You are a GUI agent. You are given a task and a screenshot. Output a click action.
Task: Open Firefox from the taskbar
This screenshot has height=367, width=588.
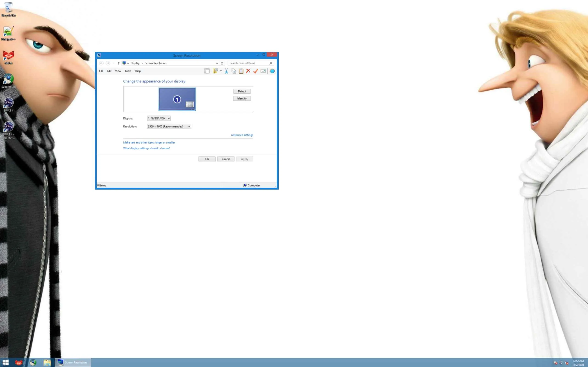(x=18, y=362)
